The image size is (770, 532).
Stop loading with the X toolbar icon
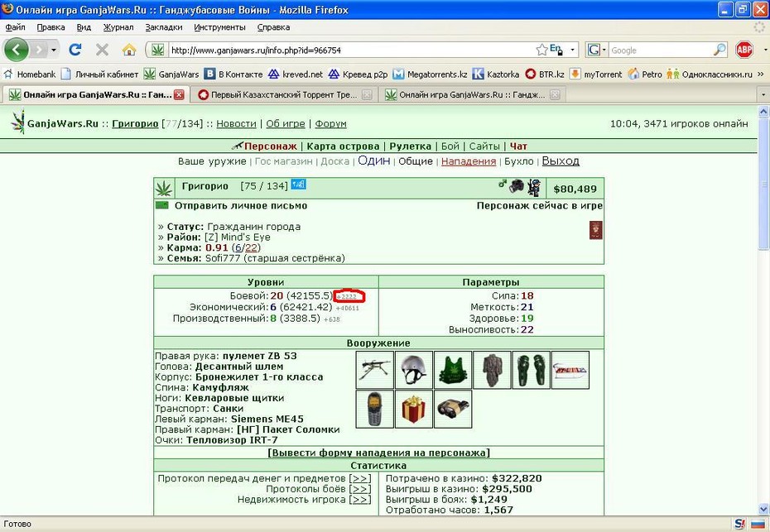click(x=102, y=50)
